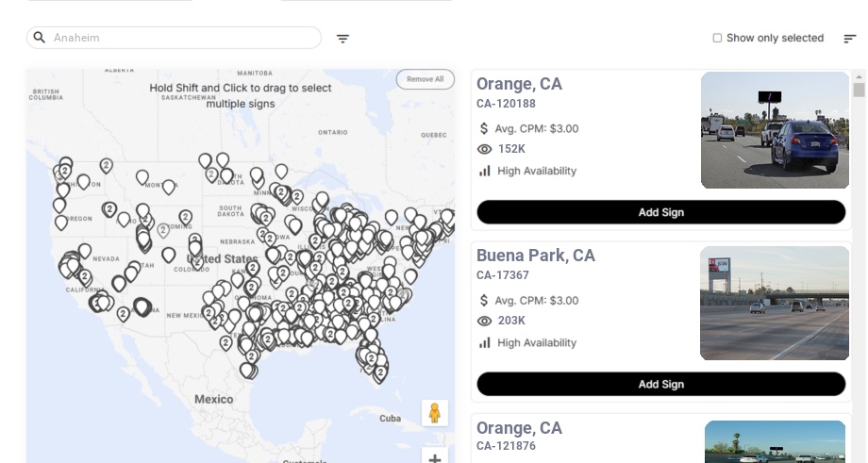Enable the Show only selected checkbox
The height and width of the screenshot is (463, 868).
pyautogui.click(x=717, y=39)
